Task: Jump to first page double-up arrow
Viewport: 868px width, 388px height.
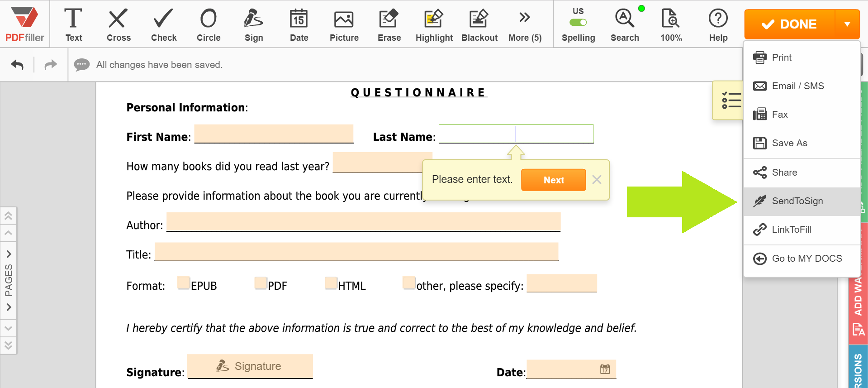Action: pyautogui.click(x=8, y=216)
